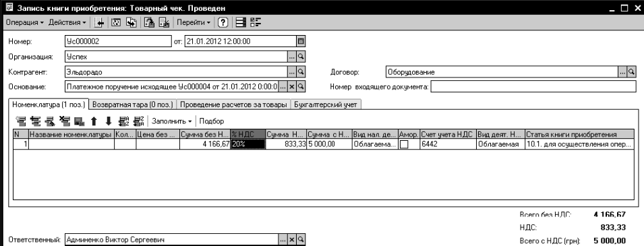
Task: Delete the current table row via X icon
Action: pos(65,121)
